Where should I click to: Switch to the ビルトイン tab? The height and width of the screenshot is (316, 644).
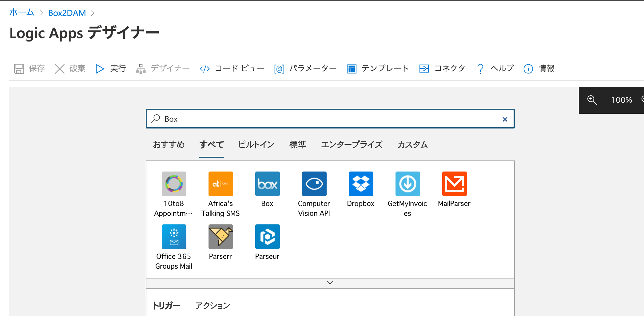256,144
